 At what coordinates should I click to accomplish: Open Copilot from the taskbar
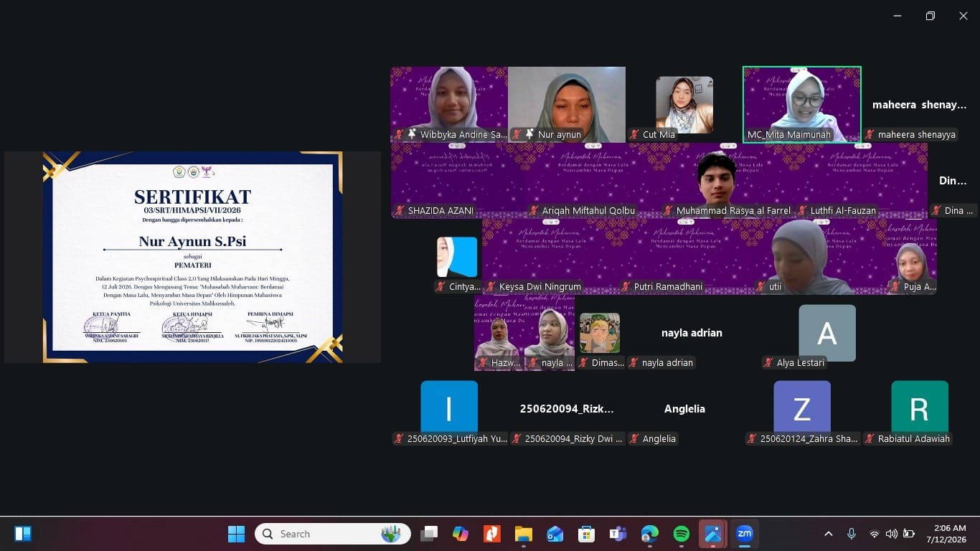click(460, 533)
